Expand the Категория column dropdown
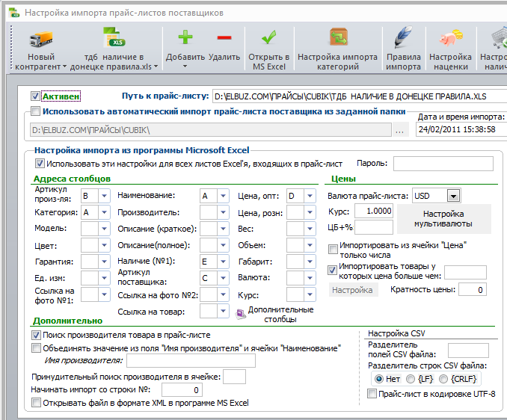This screenshot has height=420, width=507. (x=104, y=212)
